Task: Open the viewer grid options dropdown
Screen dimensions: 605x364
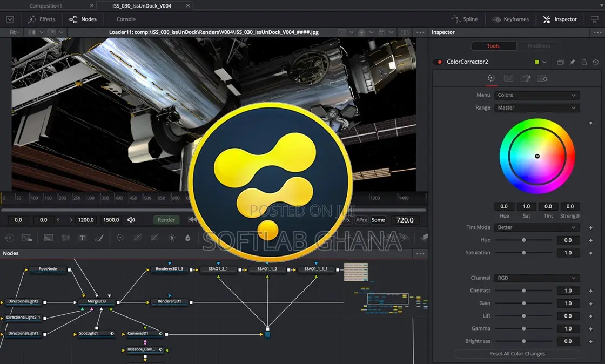Action: [391, 32]
